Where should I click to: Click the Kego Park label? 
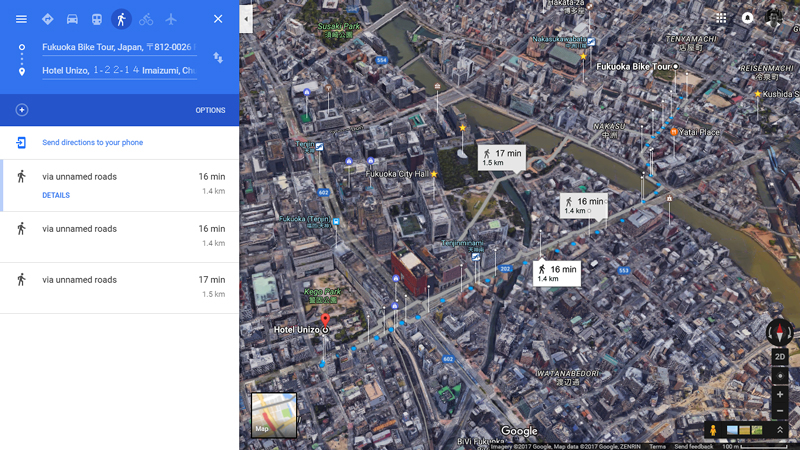[322, 295]
